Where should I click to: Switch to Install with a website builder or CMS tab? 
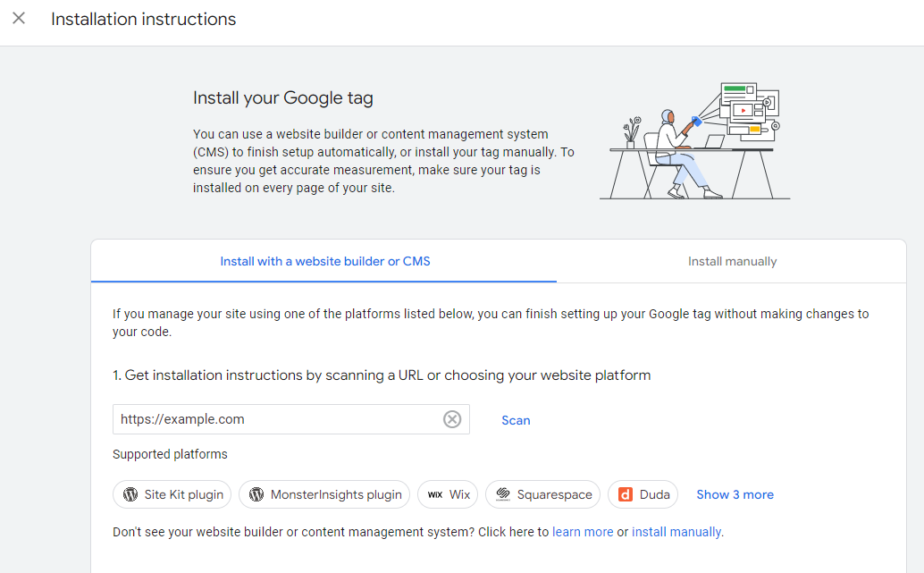(324, 261)
